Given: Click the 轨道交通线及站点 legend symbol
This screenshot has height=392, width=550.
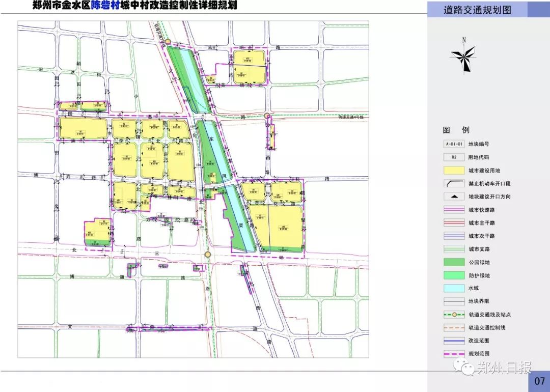Looking at the screenshot, I should (x=454, y=315).
